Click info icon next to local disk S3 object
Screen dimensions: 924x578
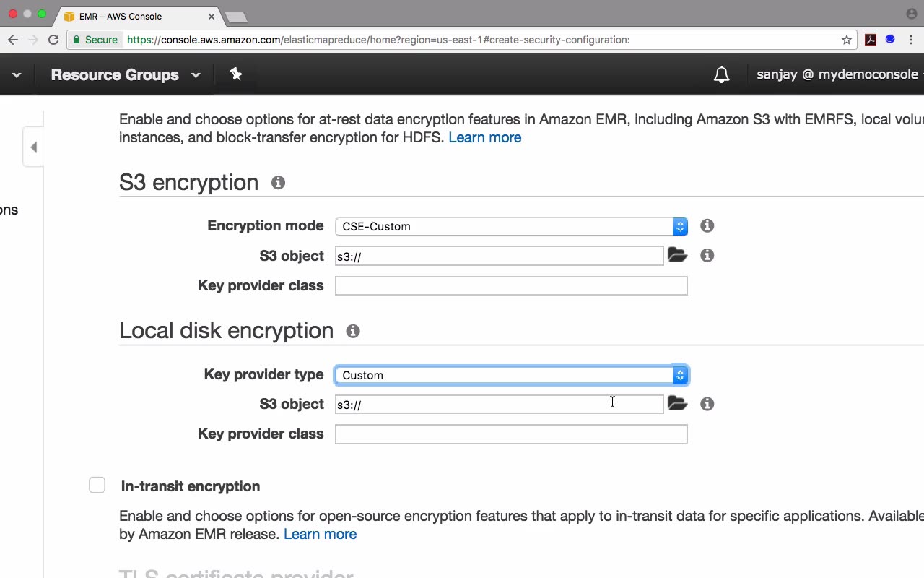707,404
